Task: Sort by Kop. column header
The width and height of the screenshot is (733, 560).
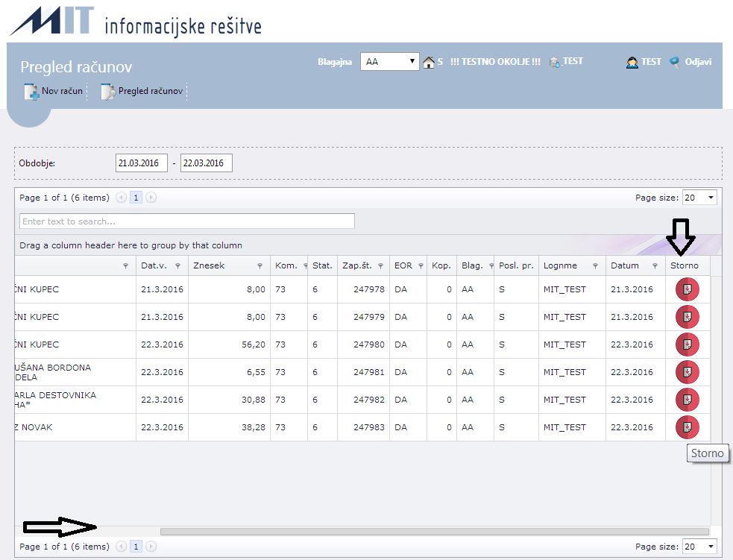Action: click(x=441, y=265)
